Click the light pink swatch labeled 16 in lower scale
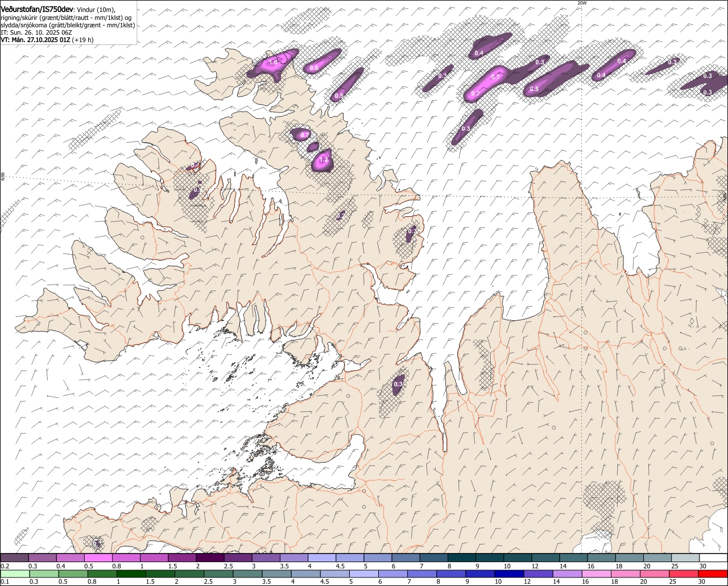The height and width of the screenshot is (586, 728). tap(597, 573)
